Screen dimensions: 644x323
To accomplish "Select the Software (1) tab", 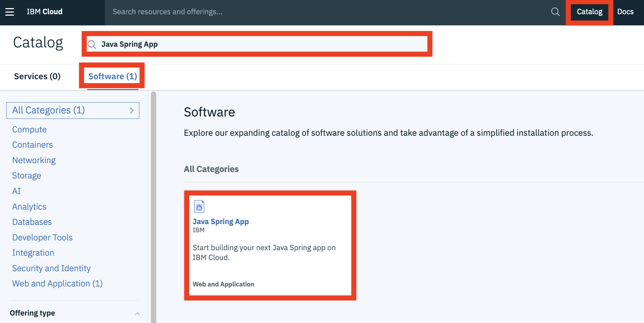I will point(113,76).
